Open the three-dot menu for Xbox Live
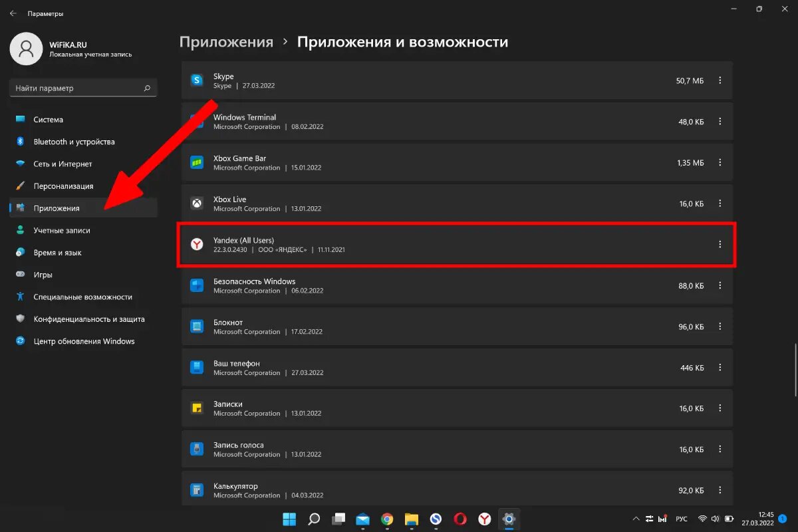This screenshot has width=798, height=532. (720, 203)
